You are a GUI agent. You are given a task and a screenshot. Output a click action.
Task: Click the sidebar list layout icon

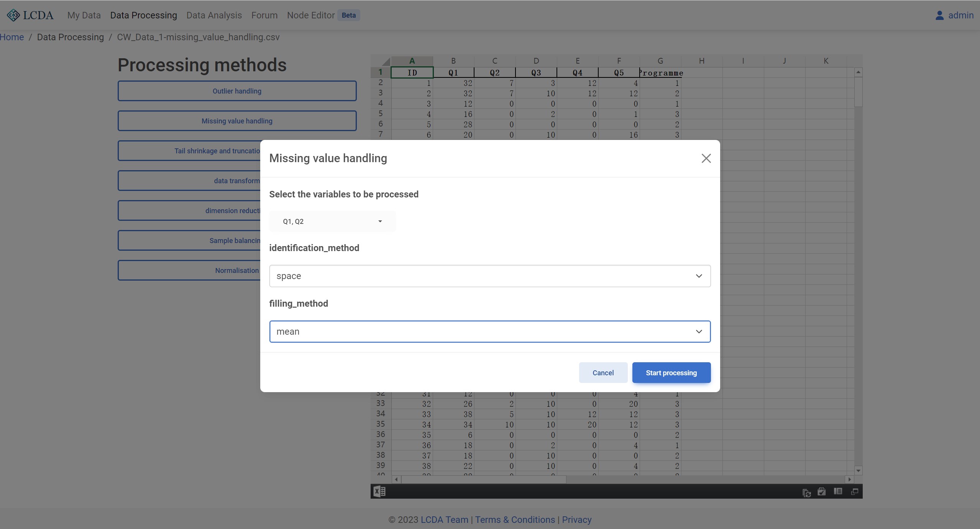point(838,491)
